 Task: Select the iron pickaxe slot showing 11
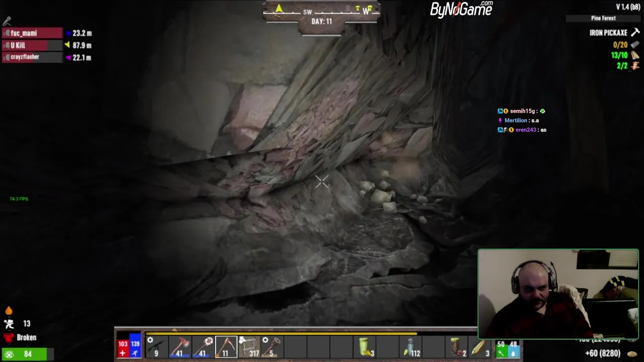point(226,347)
